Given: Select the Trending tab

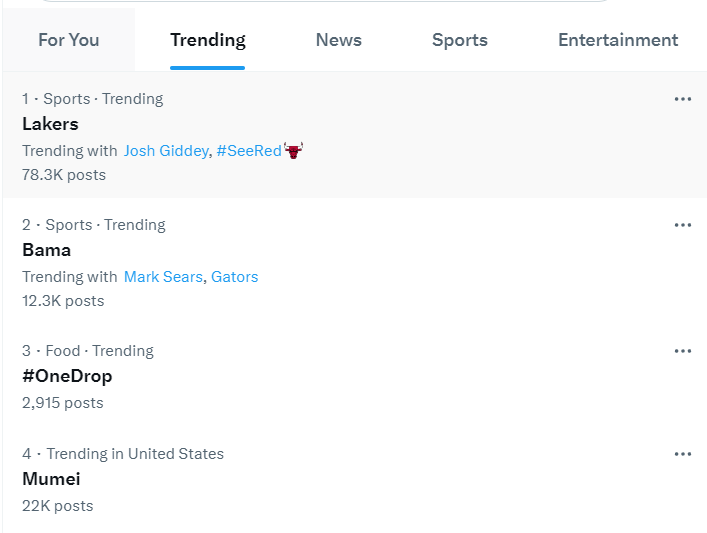Looking at the screenshot, I should pyautogui.click(x=207, y=40).
